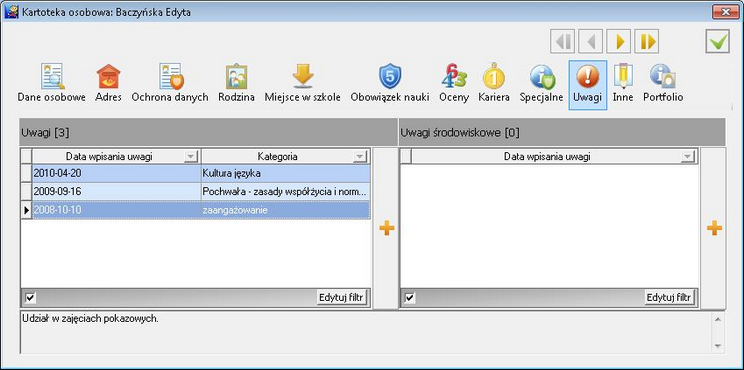This screenshot has height=370, width=744.
Task: Click the row selector of 2009-09-16
Action: tap(27, 192)
